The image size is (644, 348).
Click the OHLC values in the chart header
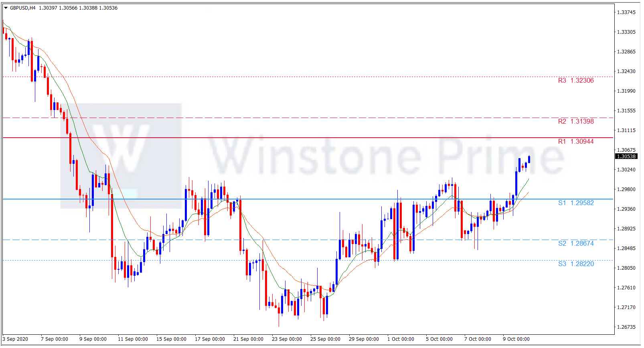click(x=78, y=8)
